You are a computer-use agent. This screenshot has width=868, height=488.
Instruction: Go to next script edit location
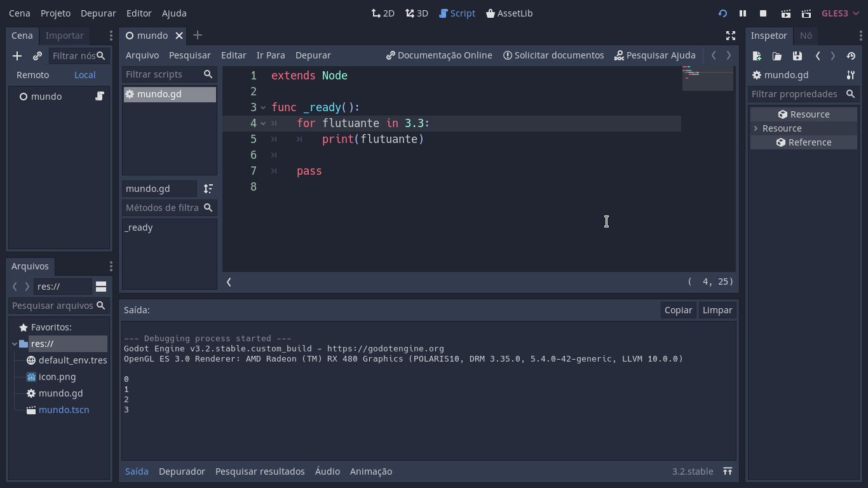click(729, 55)
